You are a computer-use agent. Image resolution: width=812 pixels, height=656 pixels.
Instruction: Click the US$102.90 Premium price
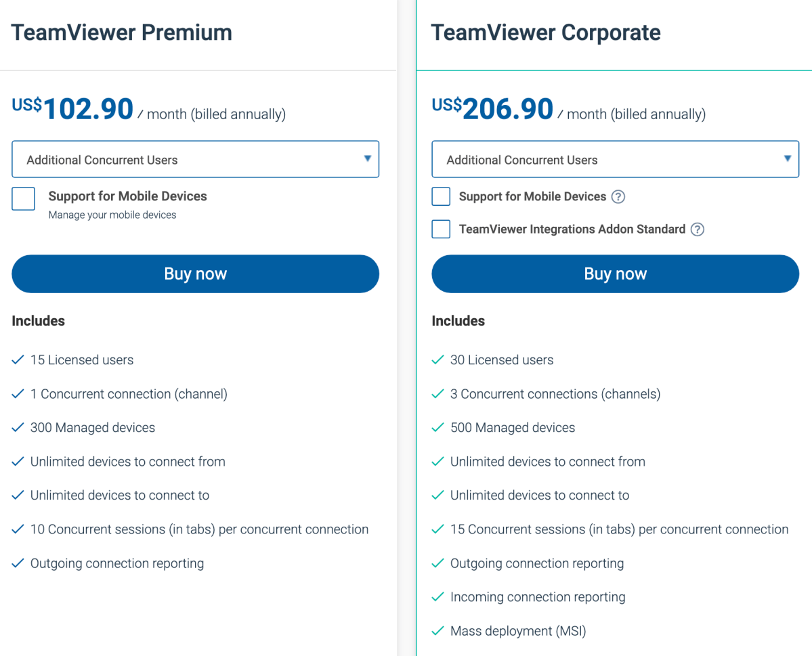(72, 109)
